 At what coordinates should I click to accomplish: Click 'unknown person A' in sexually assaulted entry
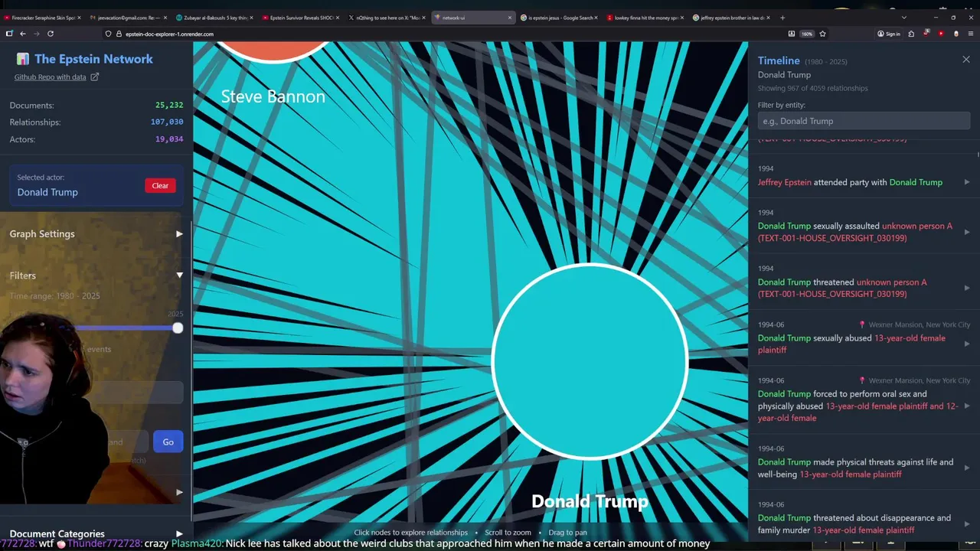tap(917, 226)
